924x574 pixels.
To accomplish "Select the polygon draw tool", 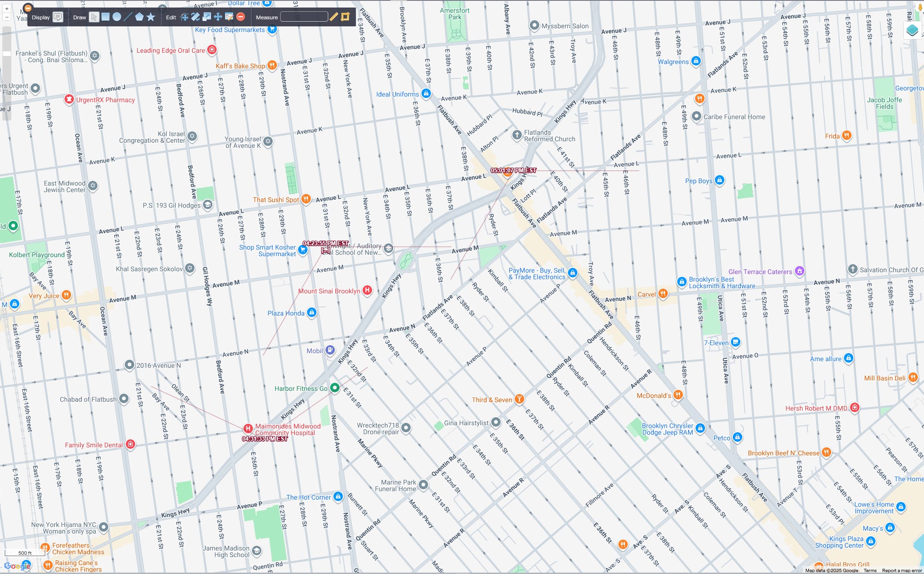I will pyautogui.click(x=139, y=17).
